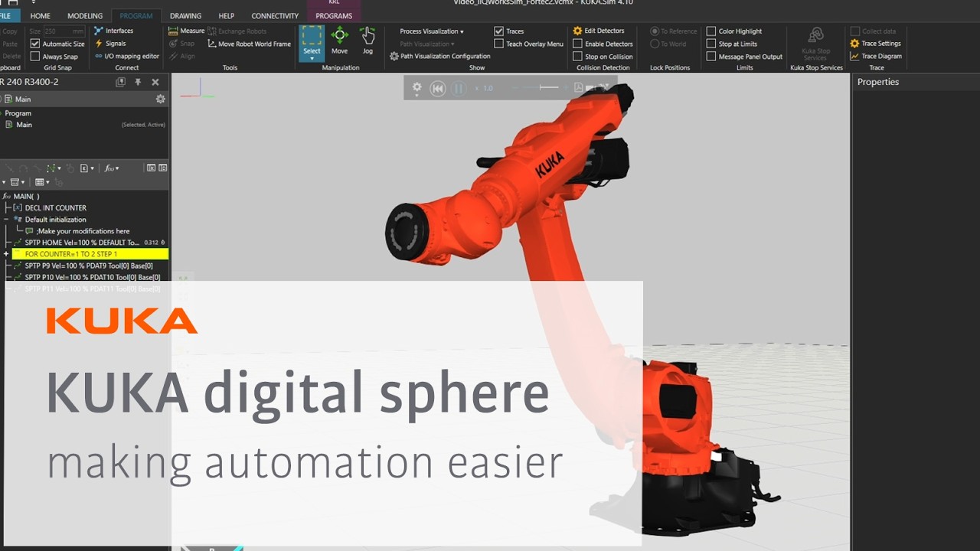The width and height of the screenshot is (980, 551).
Task: Enable Teach Overlay Menu checkbox
Action: point(498,44)
